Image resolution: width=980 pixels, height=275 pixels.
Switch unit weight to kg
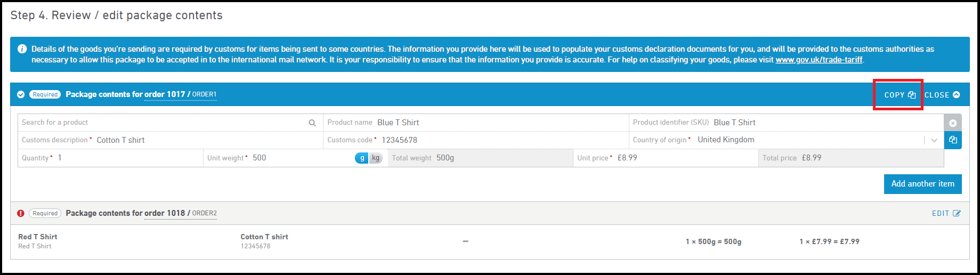[376, 158]
